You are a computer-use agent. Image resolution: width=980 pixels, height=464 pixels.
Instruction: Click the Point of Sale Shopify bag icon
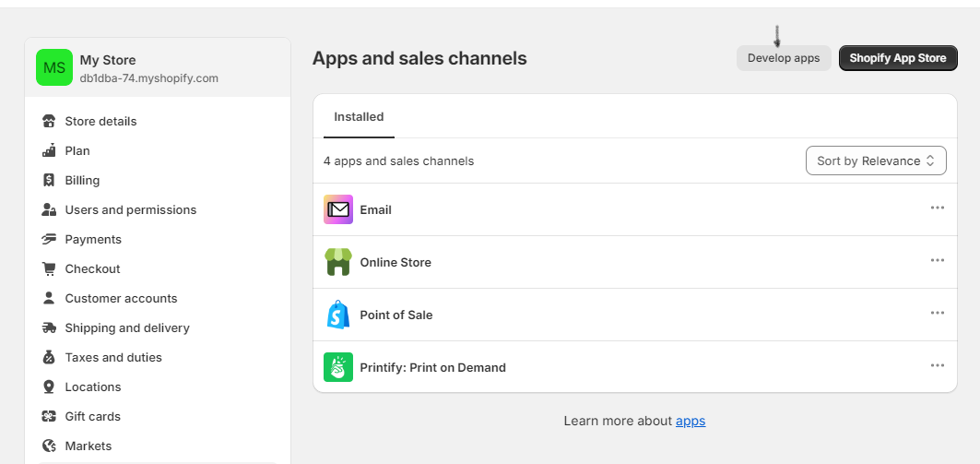click(x=338, y=315)
